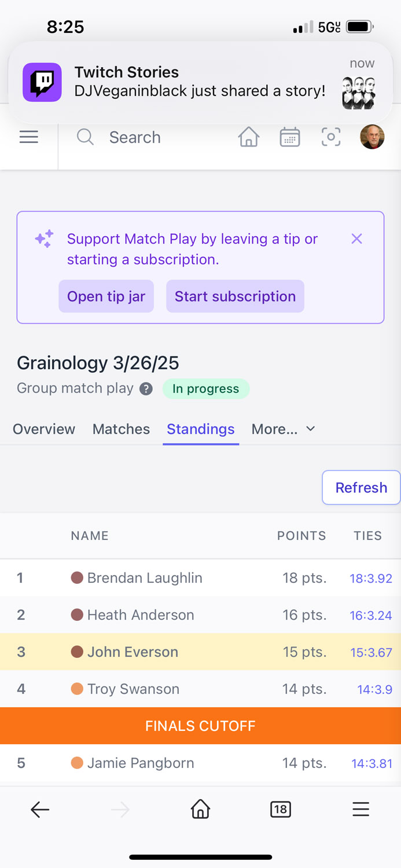Switch to the Matches tab
The image size is (401, 868).
tap(121, 429)
